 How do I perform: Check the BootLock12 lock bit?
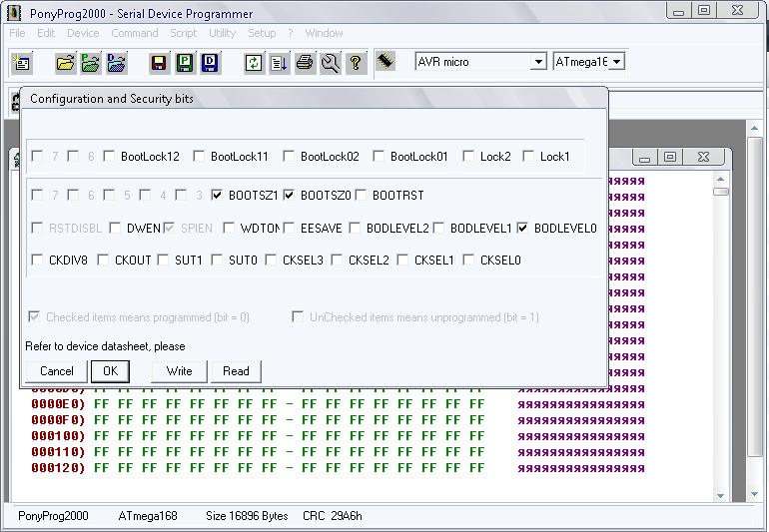(110, 157)
